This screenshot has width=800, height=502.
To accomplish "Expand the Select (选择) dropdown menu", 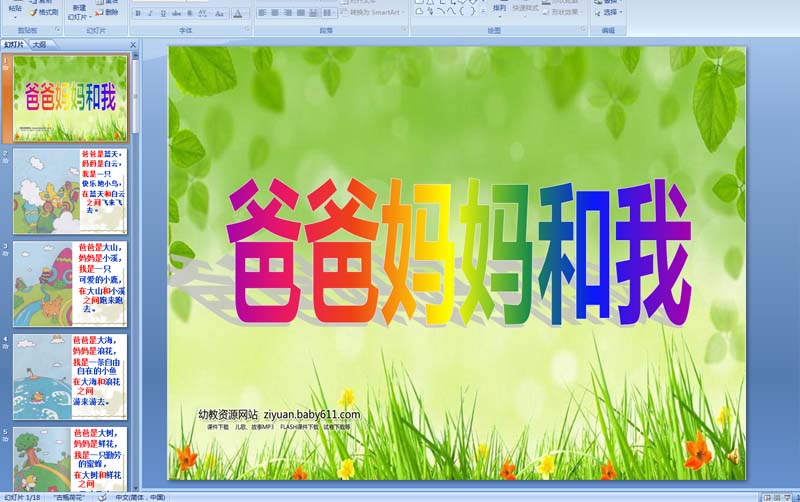I will (x=610, y=14).
